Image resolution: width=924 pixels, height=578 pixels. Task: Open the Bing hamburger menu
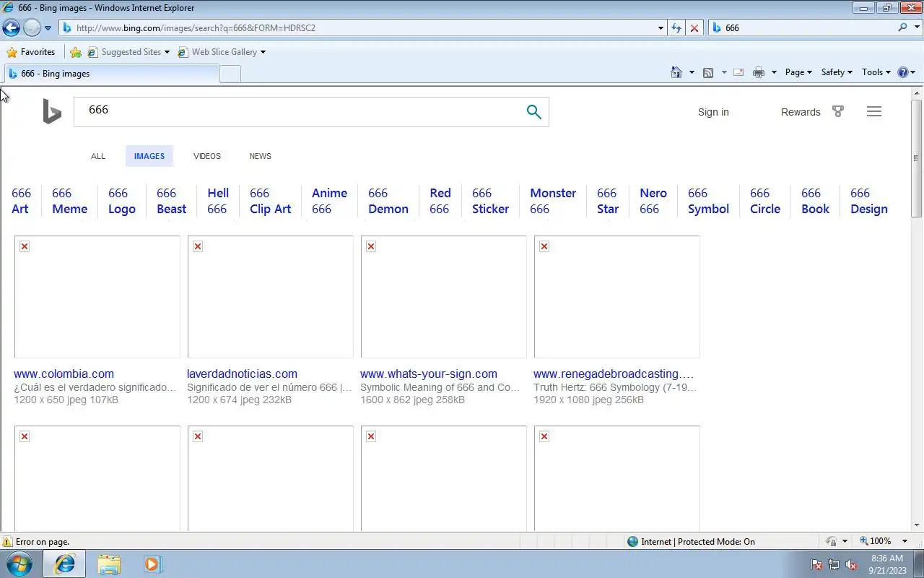pos(874,111)
